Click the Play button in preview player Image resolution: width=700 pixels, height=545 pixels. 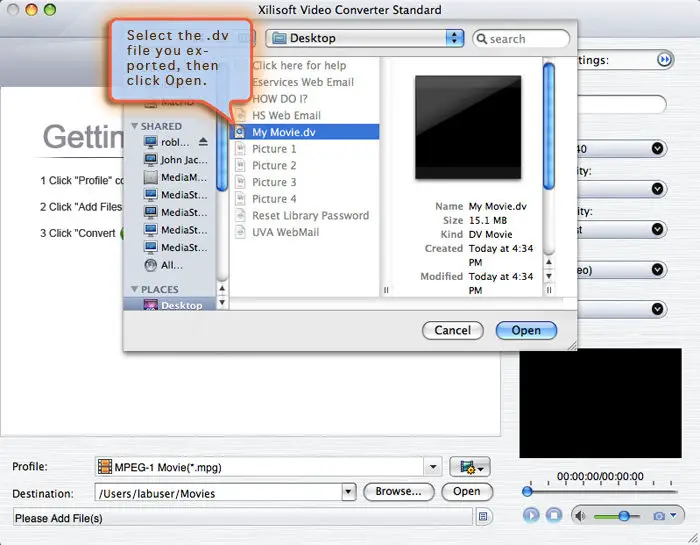click(x=531, y=516)
